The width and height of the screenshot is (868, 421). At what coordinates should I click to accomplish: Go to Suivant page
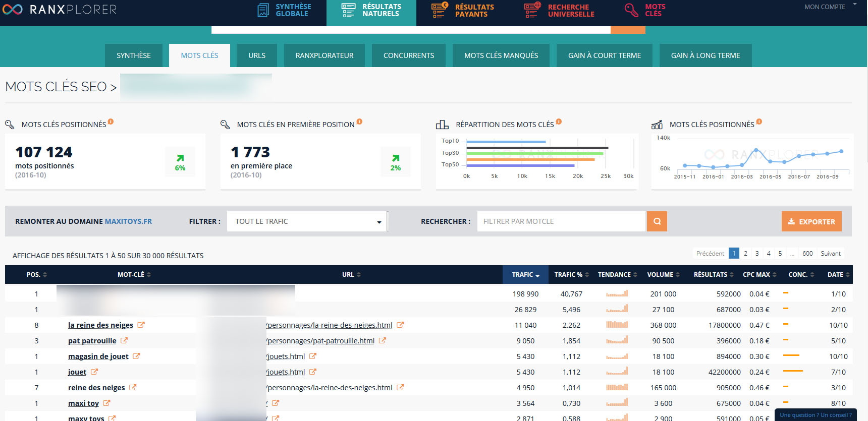pos(831,253)
